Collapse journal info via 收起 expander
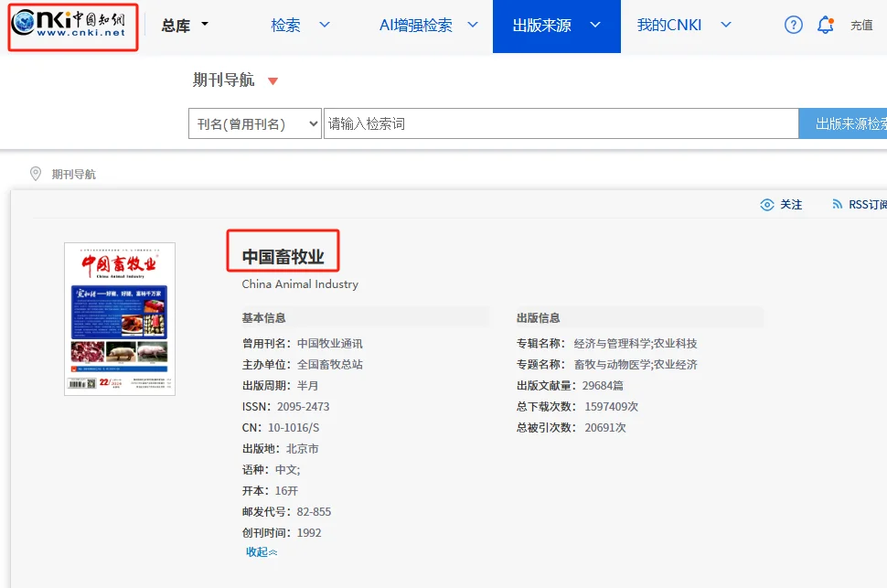Image resolution: width=887 pixels, height=588 pixels. coord(261,551)
